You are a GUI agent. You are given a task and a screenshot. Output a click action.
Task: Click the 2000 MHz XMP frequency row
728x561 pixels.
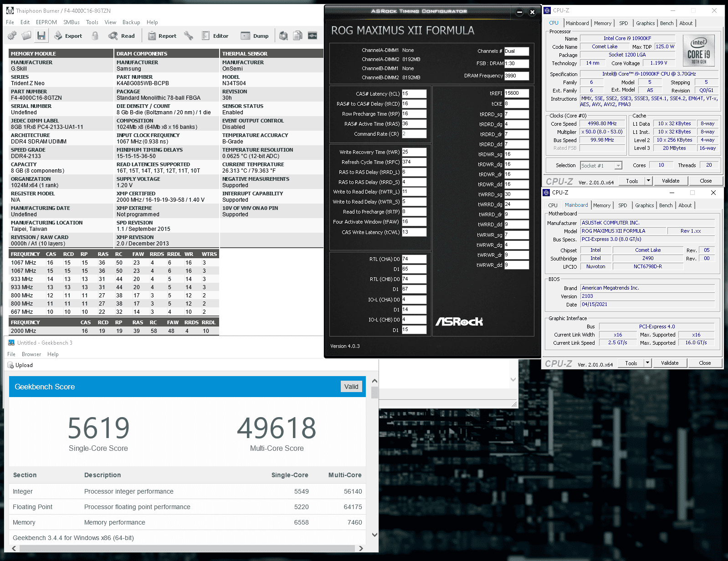[x=114, y=331]
